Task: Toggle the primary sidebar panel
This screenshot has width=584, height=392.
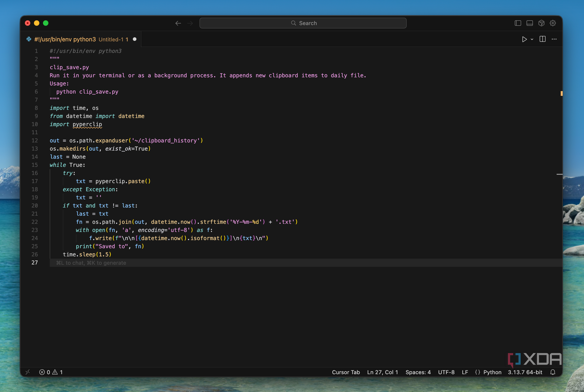Action: pos(517,23)
